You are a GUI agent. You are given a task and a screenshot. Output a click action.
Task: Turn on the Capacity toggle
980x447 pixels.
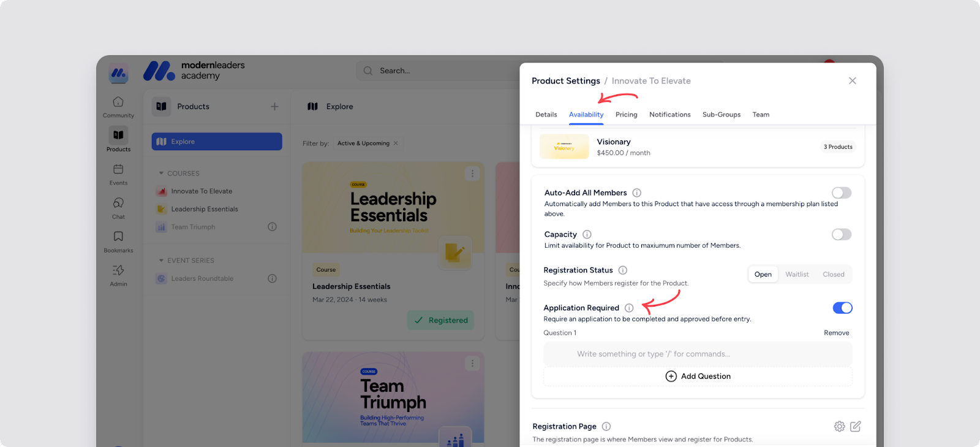pos(842,234)
